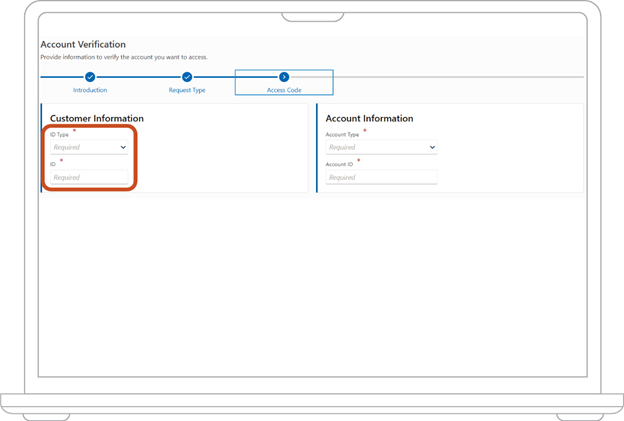Viewport: 624px width, 421px height.
Task: Go to the Introduction step label
Action: click(x=90, y=90)
